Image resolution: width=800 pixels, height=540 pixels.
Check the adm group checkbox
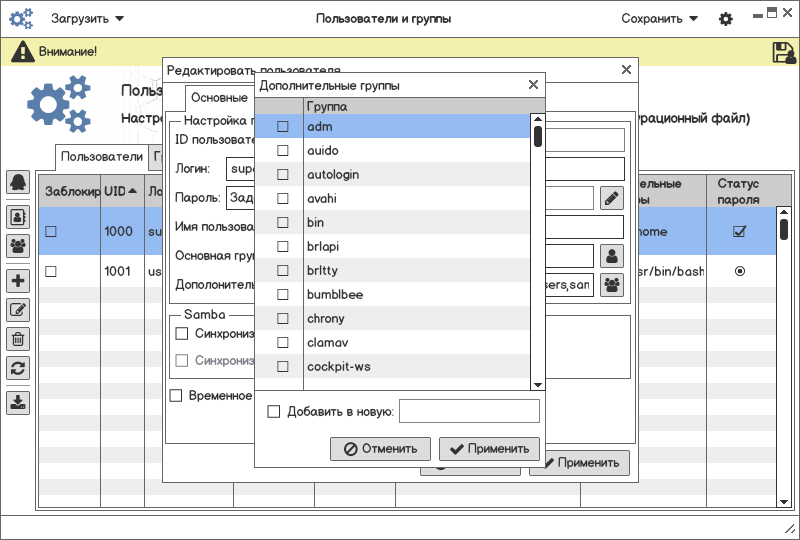point(283,127)
